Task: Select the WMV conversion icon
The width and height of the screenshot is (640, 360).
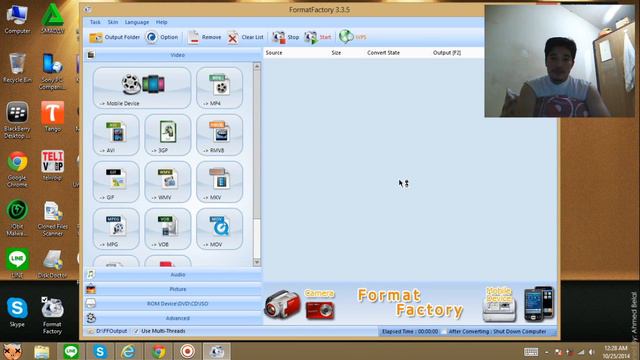Action: [168, 182]
